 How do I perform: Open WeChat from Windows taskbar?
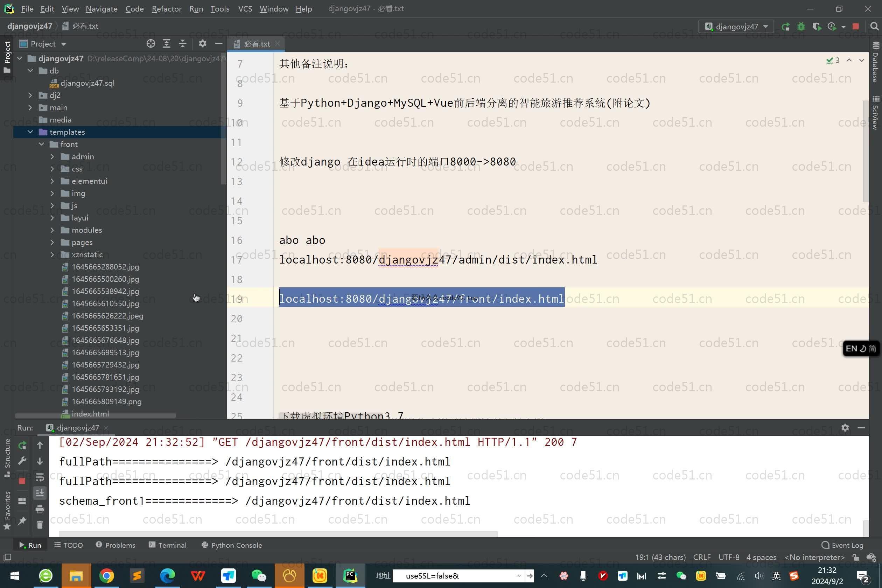pyautogui.click(x=259, y=576)
